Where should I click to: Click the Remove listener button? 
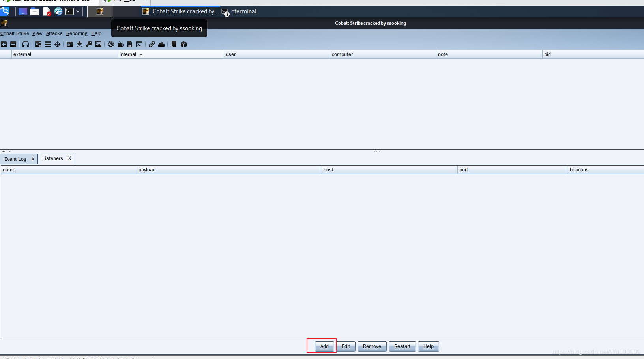[372, 346]
